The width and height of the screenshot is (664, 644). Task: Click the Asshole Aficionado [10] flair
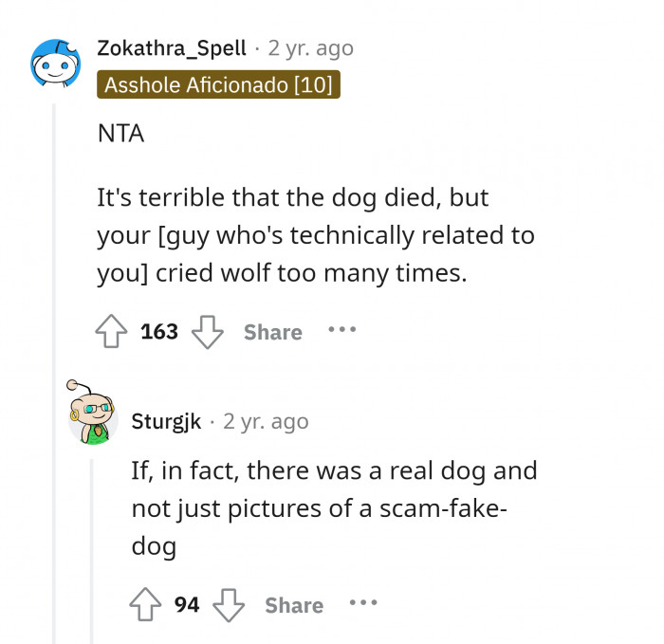218,84
